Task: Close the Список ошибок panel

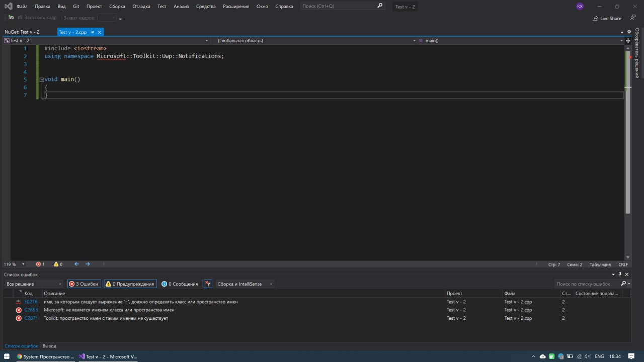Action: (x=627, y=275)
